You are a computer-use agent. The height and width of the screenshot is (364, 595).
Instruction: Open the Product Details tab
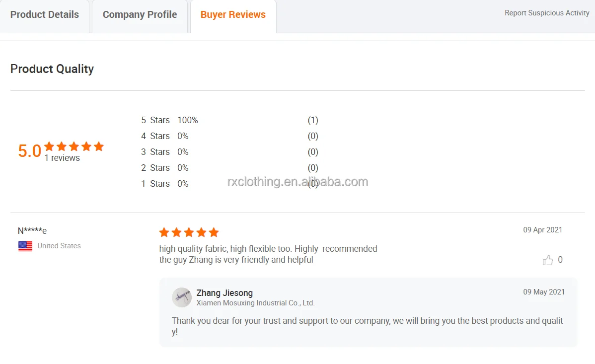44,15
